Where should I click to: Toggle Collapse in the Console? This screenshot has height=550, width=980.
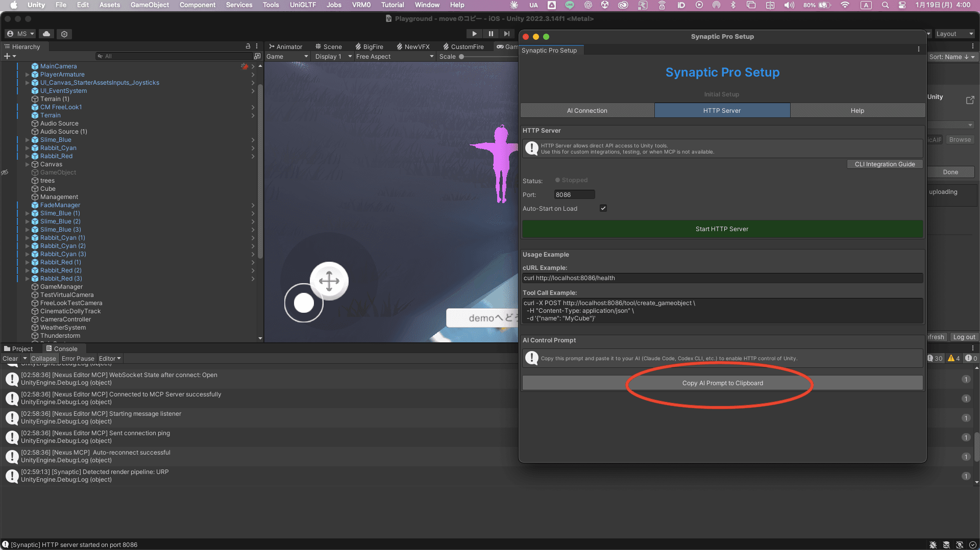coord(43,358)
